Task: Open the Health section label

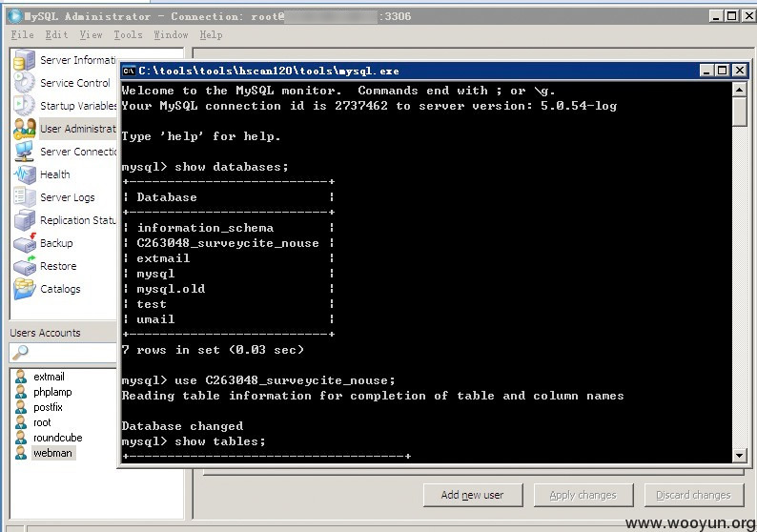Action: 55,174
